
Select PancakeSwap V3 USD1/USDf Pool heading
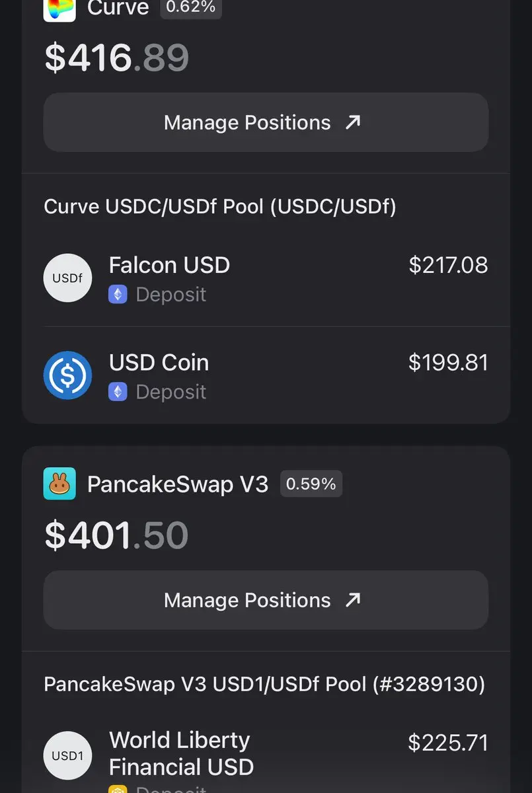[264, 684]
